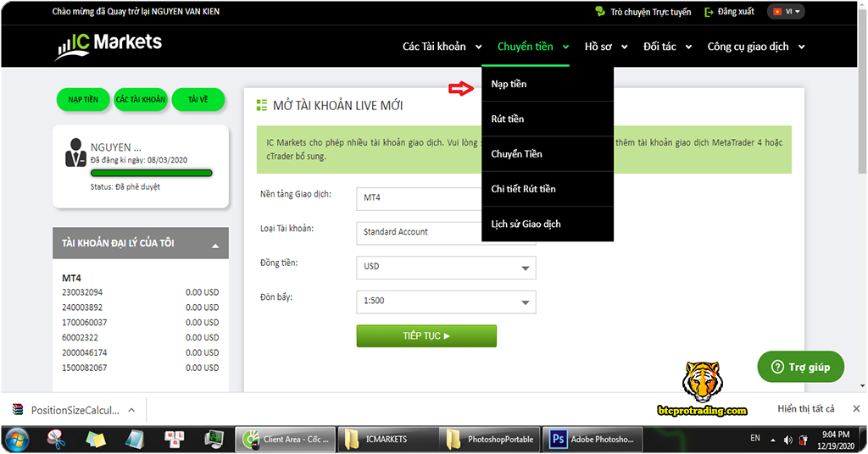This screenshot has height=454, width=868.
Task: Click the user profile avatar icon
Action: pos(75,153)
